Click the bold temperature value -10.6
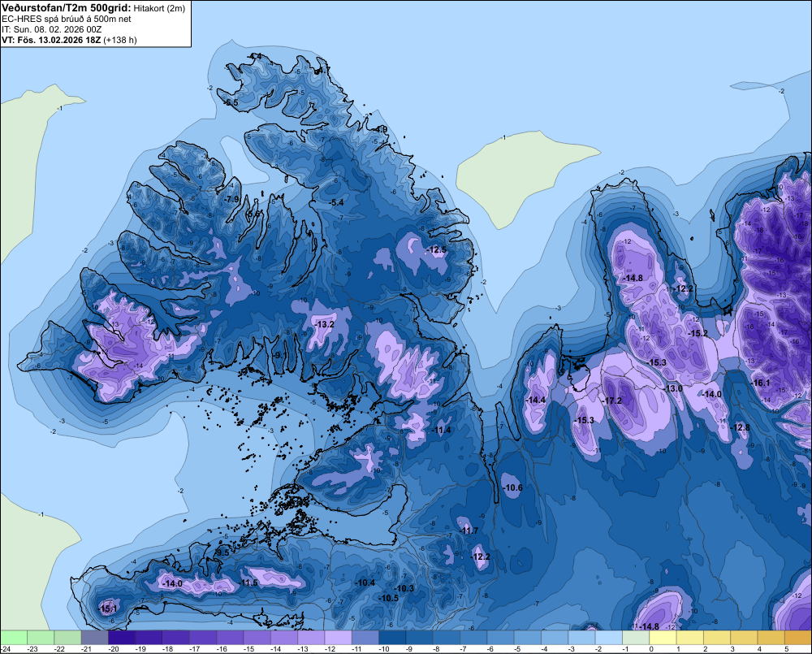The height and width of the screenshot is (654, 812). pyautogui.click(x=512, y=487)
